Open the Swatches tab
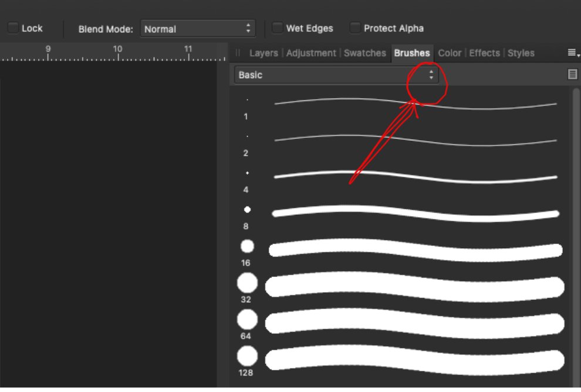The image size is (581, 392). [x=364, y=53]
